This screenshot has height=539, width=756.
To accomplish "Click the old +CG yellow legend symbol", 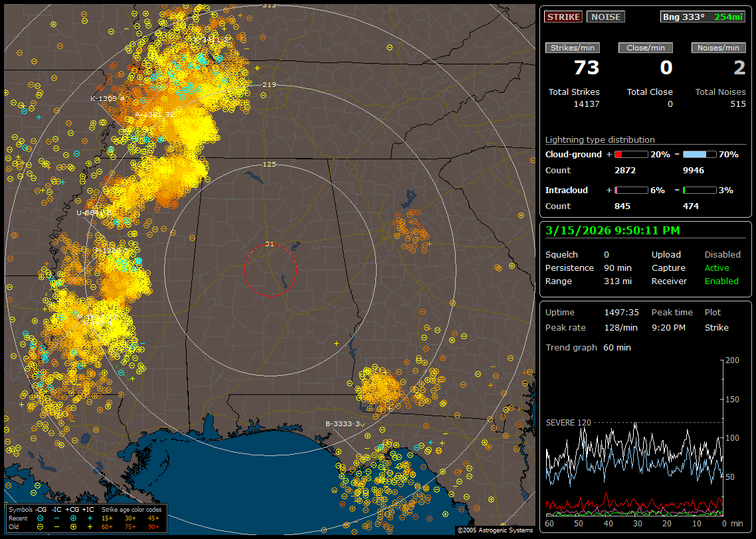I will tap(72, 526).
